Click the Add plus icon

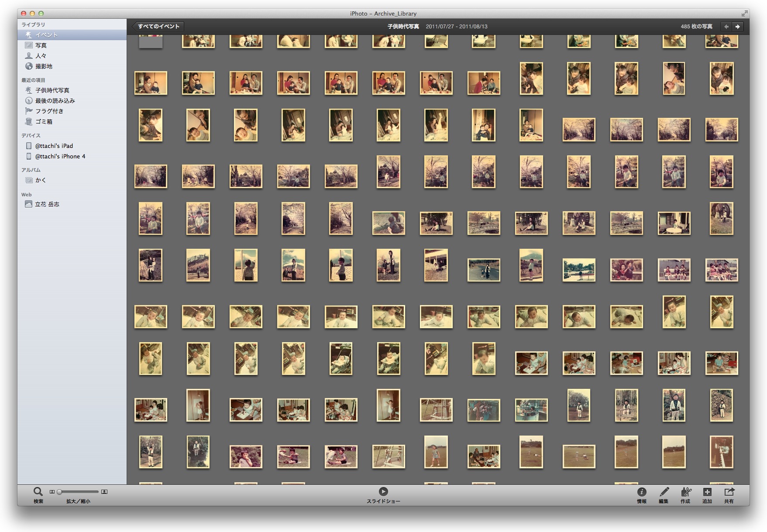click(707, 492)
